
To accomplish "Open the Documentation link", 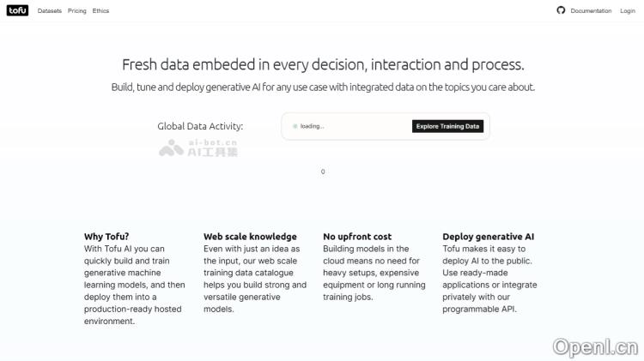I will [x=591, y=11].
